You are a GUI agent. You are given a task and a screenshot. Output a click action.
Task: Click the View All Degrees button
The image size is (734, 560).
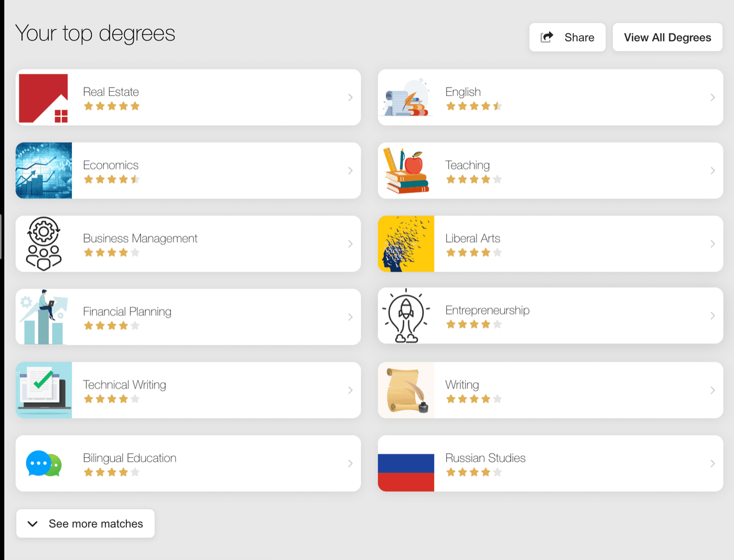667,37
